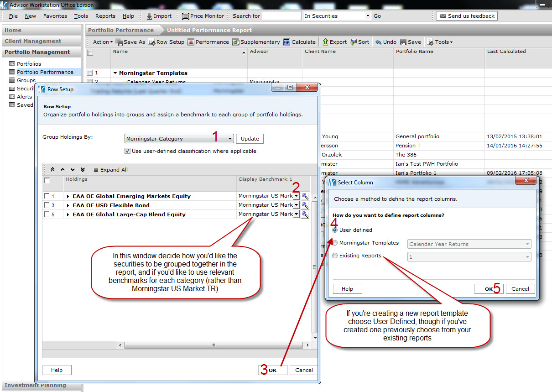Click the Sort toolbar icon
The image size is (552, 392).
pos(354,42)
